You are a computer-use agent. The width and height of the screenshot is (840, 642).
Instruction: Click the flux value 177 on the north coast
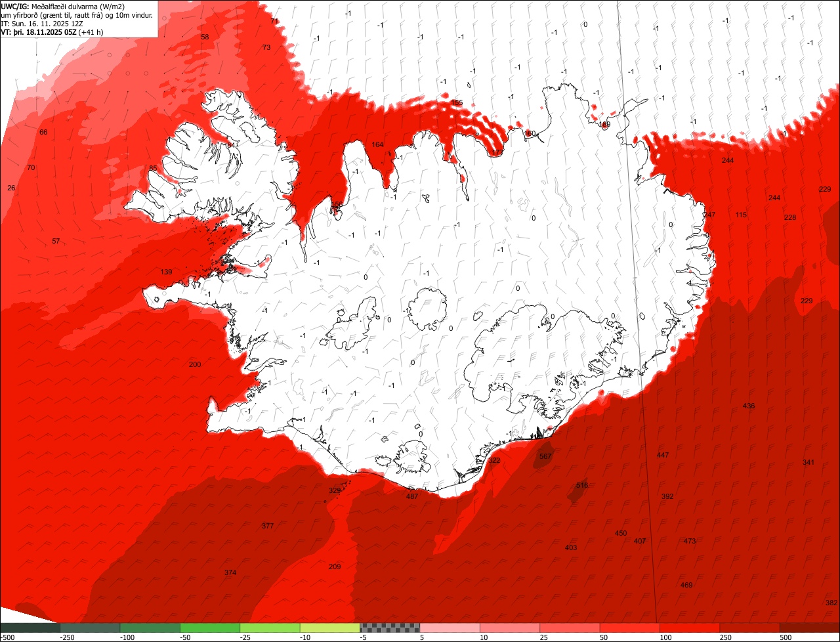point(498,152)
